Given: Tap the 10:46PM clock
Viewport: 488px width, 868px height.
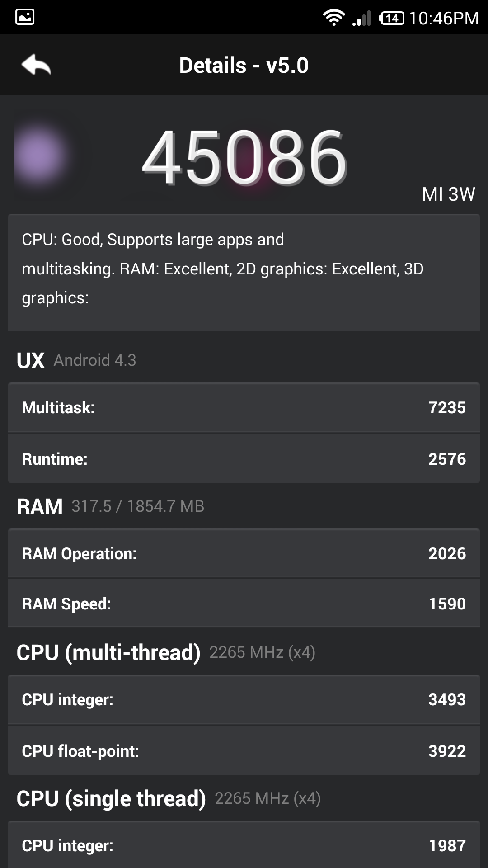Looking at the screenshot, I should (444, 18).
